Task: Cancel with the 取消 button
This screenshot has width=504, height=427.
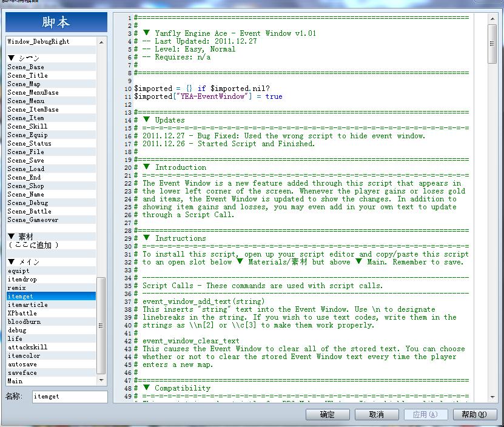Action: pos(377,414)
